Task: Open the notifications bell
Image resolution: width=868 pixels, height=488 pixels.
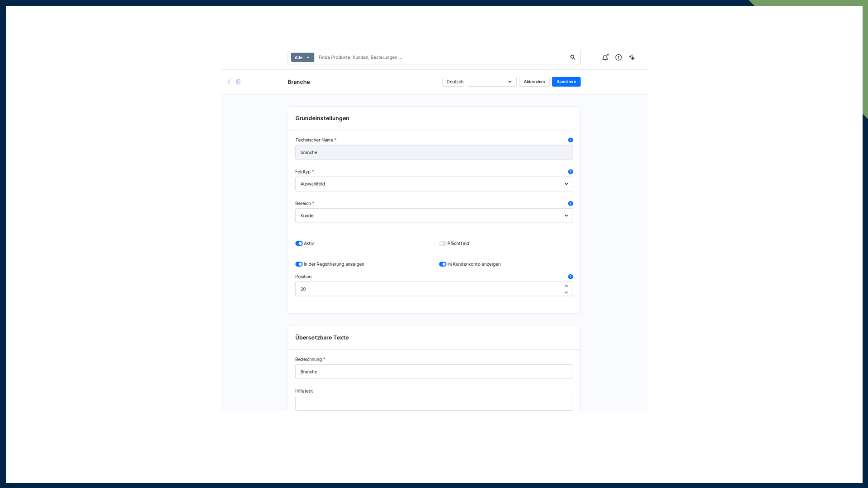Action: point(605,57)
